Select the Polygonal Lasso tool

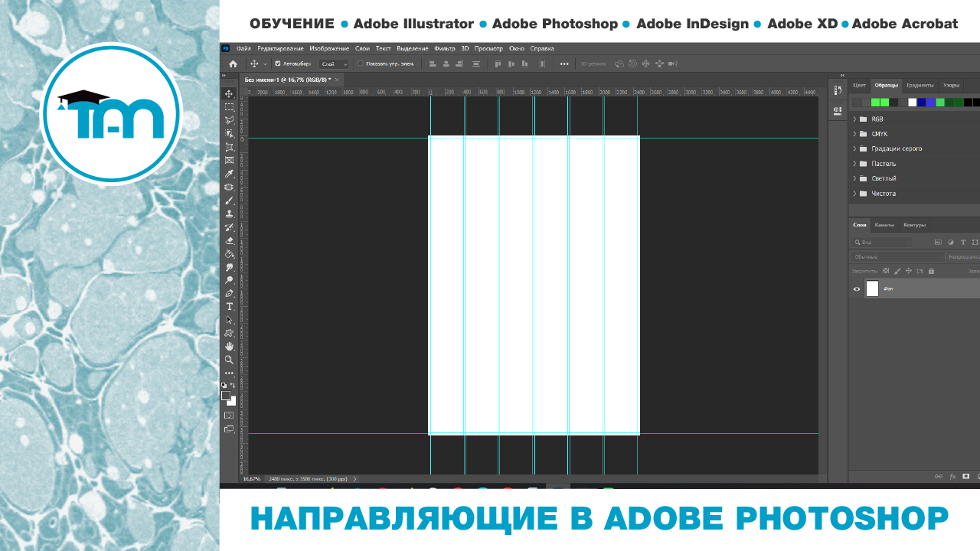(x=229, y=120)
